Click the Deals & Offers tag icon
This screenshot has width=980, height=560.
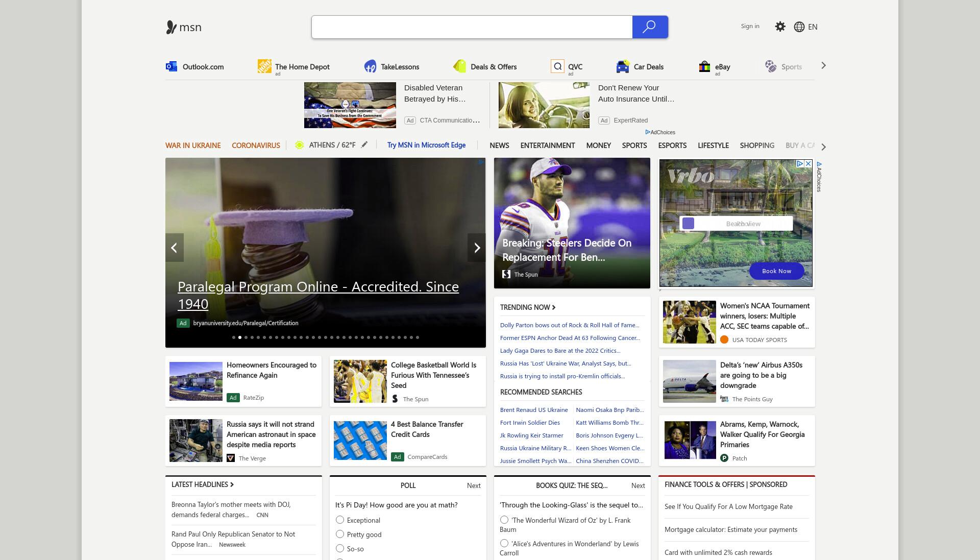tap(459, 66)
